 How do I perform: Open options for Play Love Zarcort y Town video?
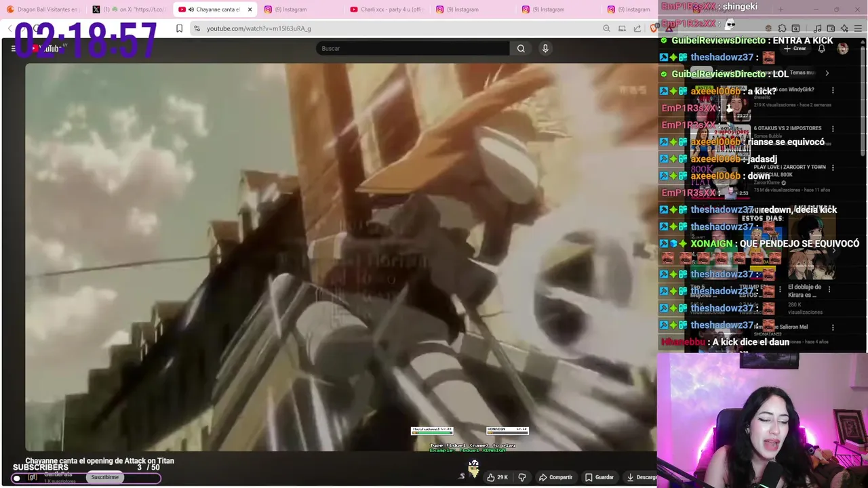833,167
